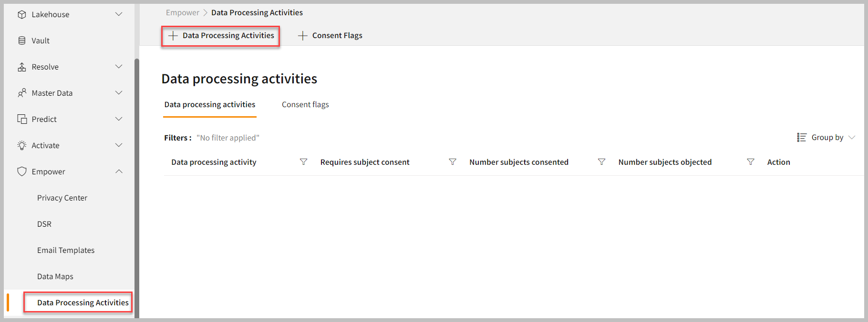Click the Master Data people icon

(x=22, y=93)
